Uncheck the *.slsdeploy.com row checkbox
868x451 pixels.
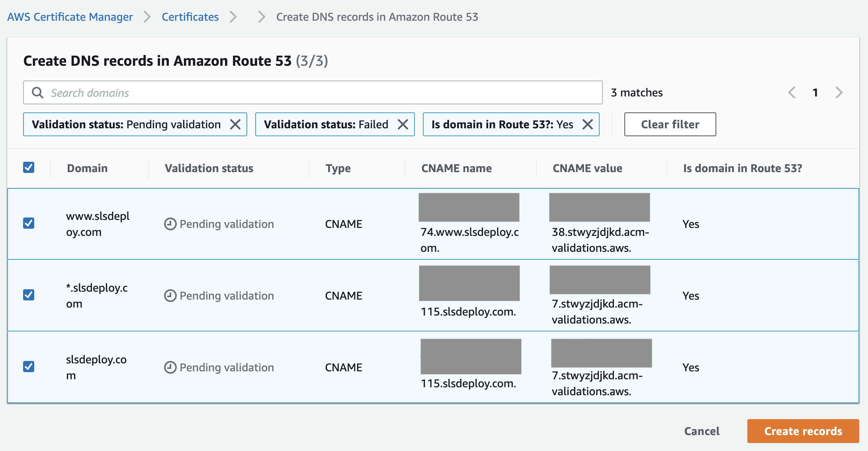(x=29, y=295)
